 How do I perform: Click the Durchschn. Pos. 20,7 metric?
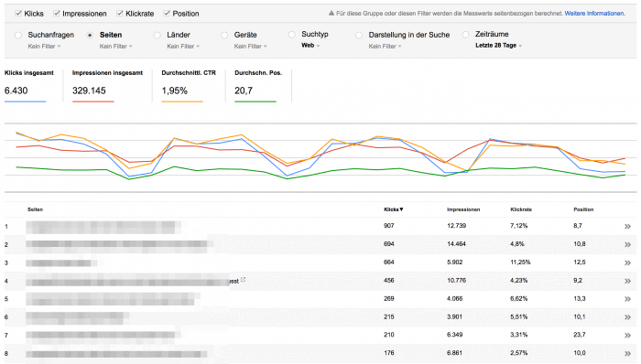tap(258, 85)
